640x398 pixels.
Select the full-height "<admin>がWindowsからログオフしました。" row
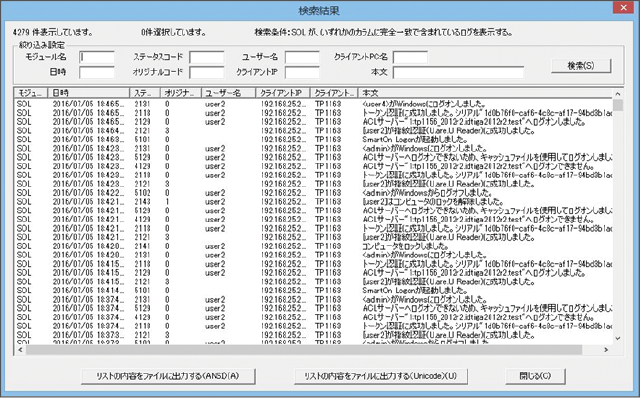tap(313, 193)
